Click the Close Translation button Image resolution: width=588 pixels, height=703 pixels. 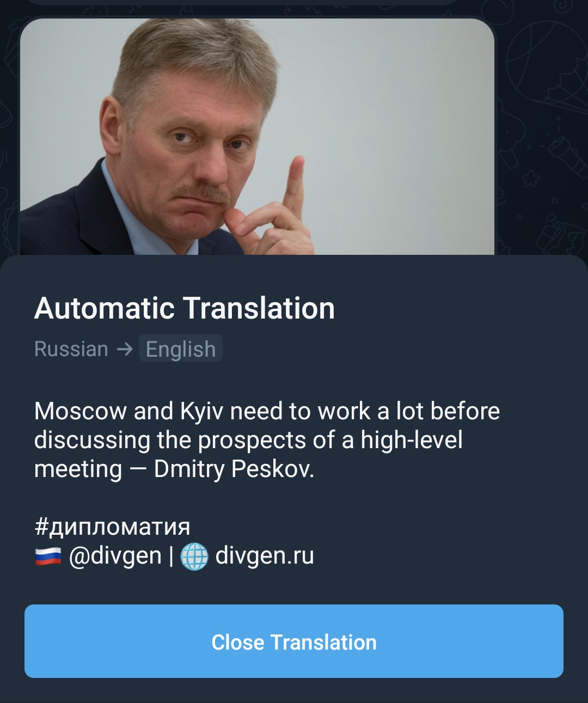coord(294,641)
